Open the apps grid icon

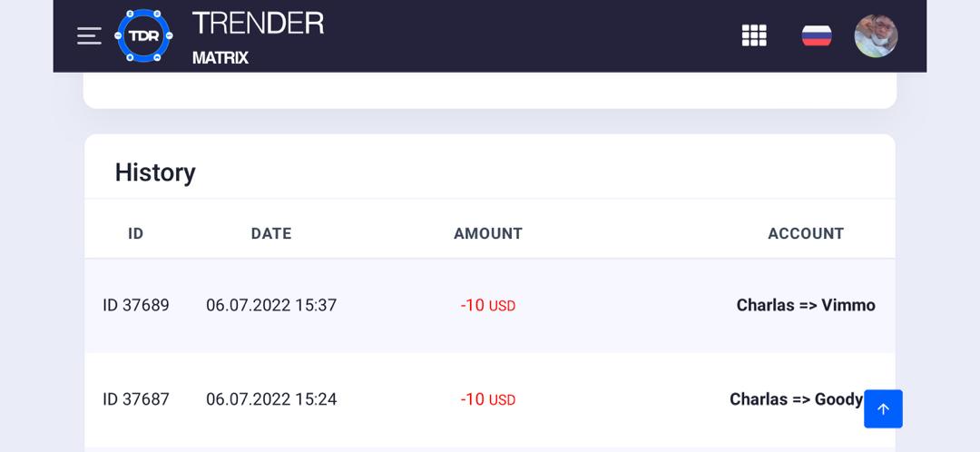pyautogui.click(x=754, y=35)
